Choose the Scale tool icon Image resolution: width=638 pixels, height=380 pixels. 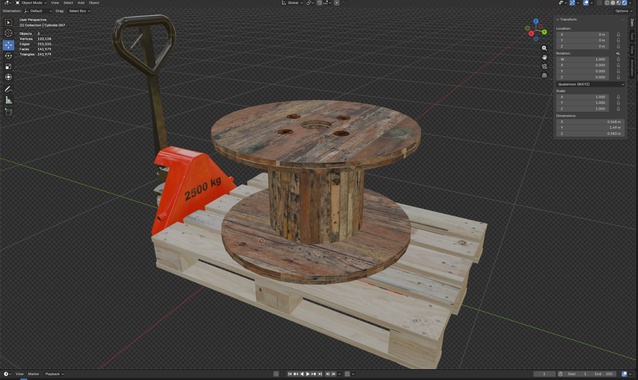[8, 66]
